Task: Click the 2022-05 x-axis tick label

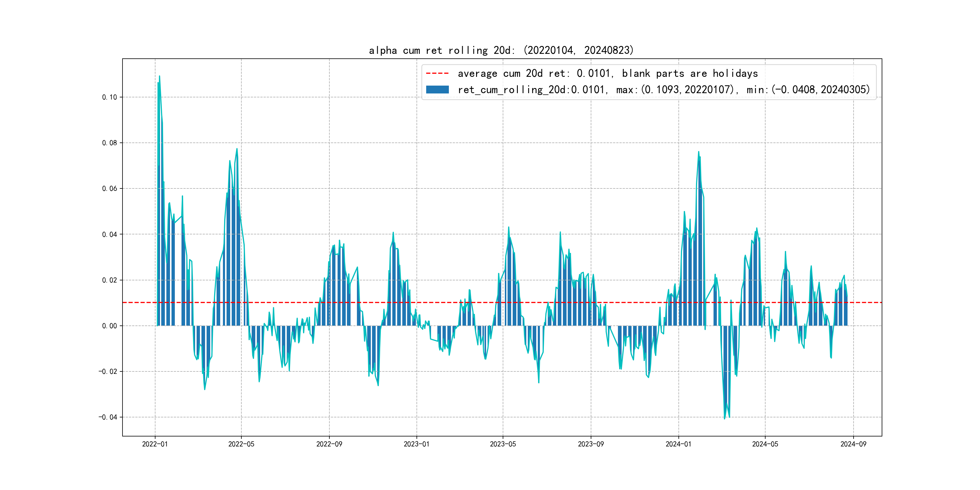Action: (241, 444)
